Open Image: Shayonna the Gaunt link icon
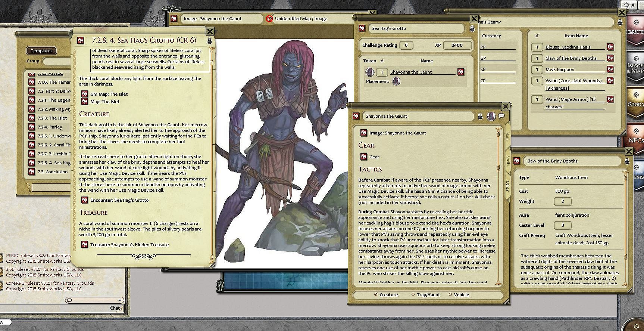The height and width of the screenshot is (331, 644). pos(364,133)
